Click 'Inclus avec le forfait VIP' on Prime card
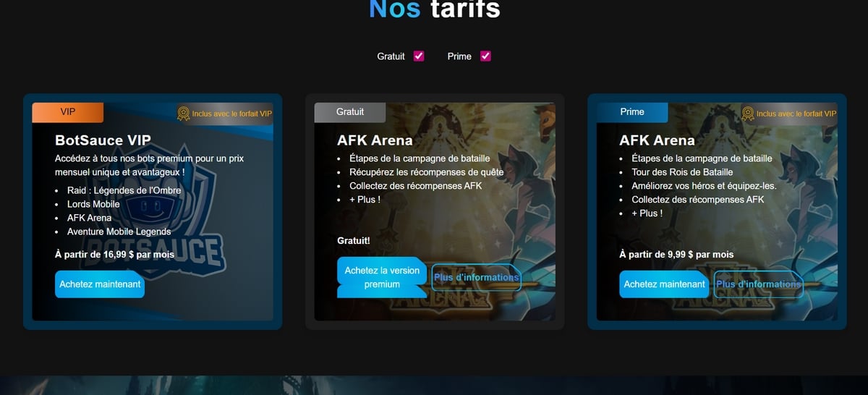The image size is (868, 395). [796, 114]
